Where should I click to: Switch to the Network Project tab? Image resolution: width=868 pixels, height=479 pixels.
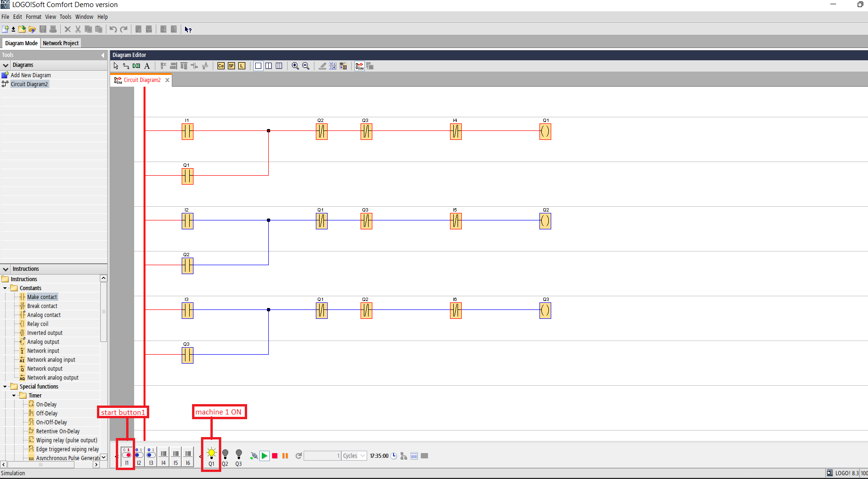coord(60,43)
